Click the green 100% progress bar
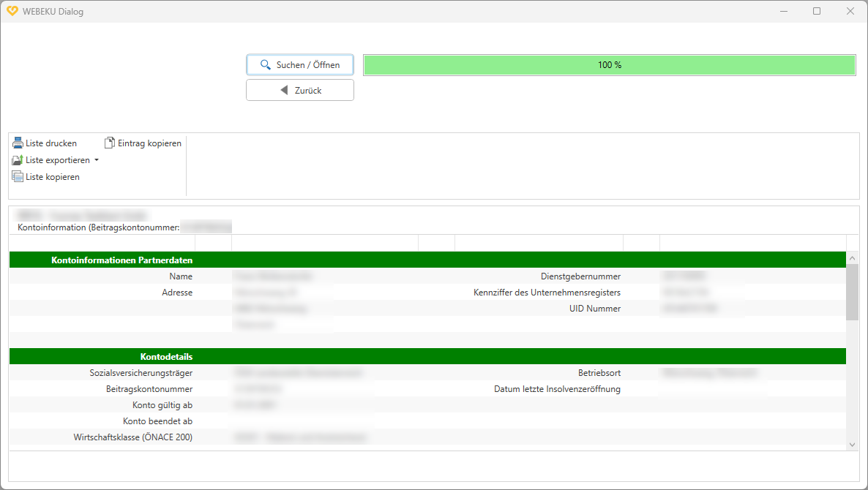Screen dimensions: 868x490 point(609,64)
